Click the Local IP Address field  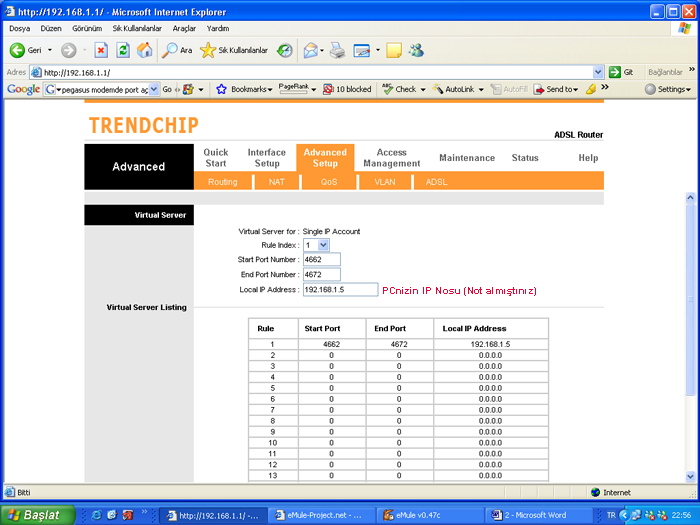pyautogui.click(x=341, y=290)
